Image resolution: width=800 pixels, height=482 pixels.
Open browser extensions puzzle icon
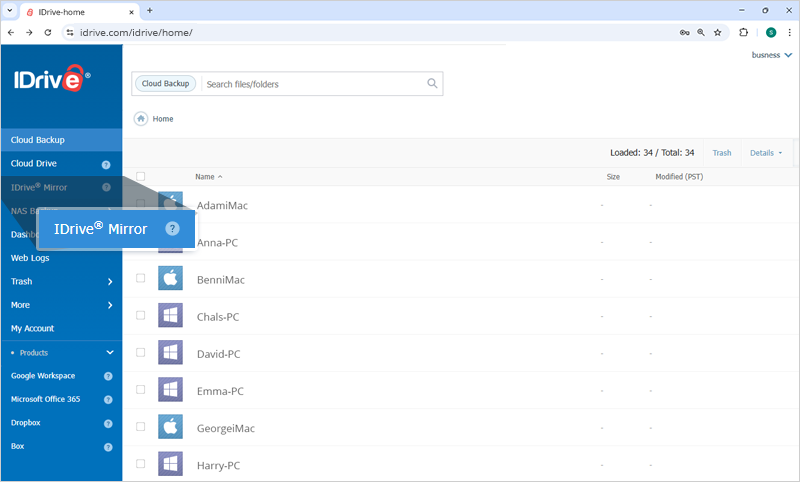743,33
